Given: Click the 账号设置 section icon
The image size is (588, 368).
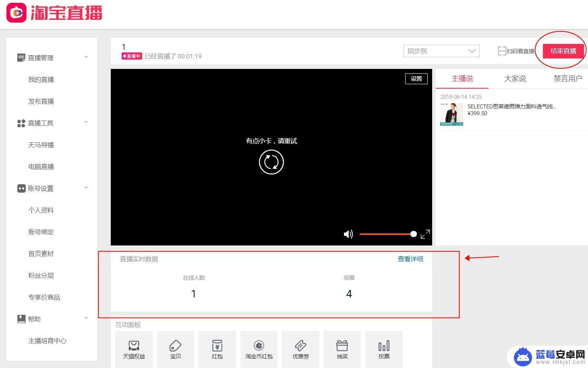Looking at the screenshot, I should (x=21, y=189).
